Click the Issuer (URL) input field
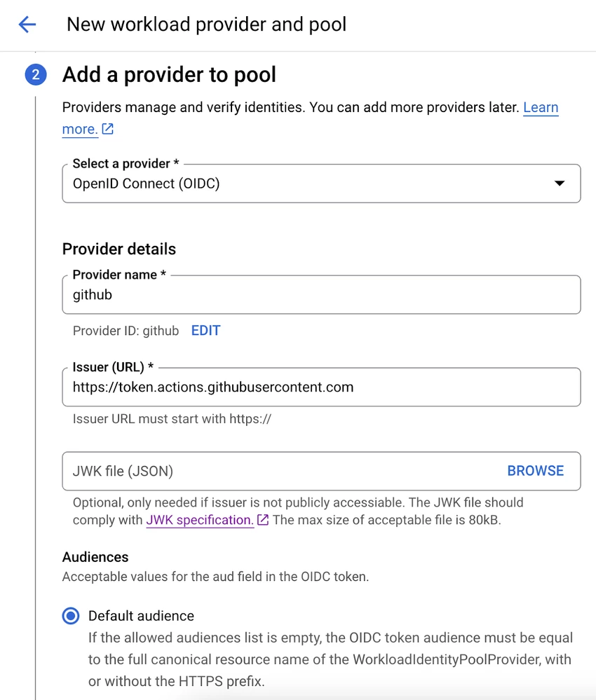The width and height of the screenshot is (596, 700). point(321,387)
